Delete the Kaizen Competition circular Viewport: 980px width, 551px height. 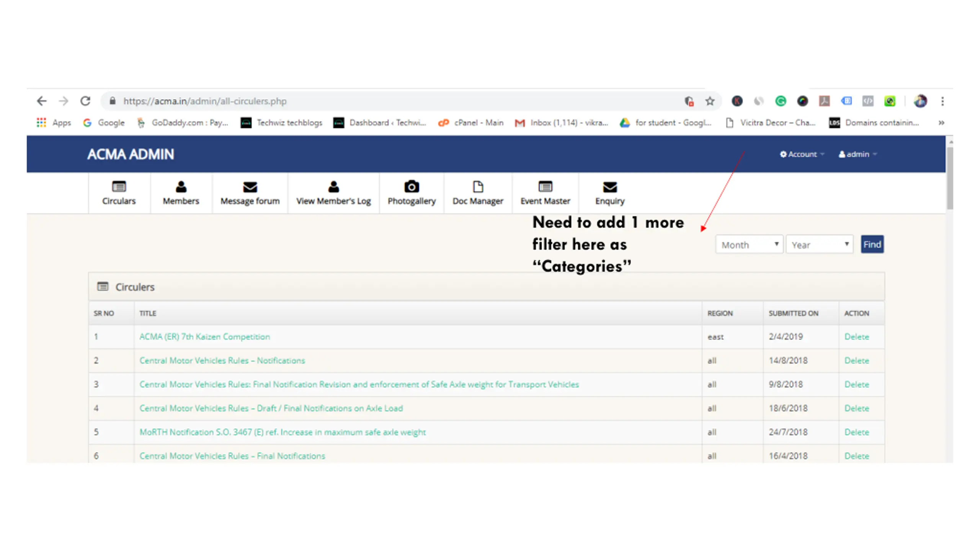857,337
